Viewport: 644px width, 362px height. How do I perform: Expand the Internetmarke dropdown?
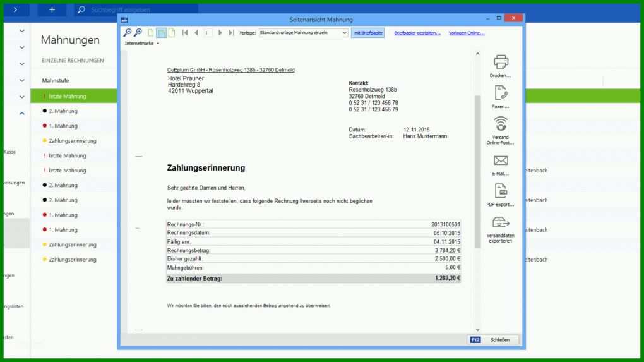point(142,44)
